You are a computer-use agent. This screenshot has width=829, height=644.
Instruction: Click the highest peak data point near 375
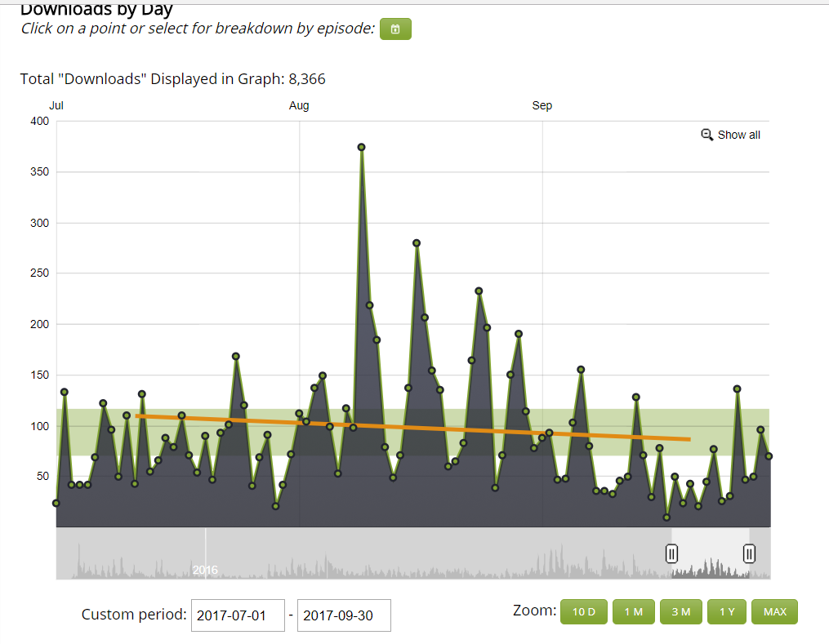point(361,148)
